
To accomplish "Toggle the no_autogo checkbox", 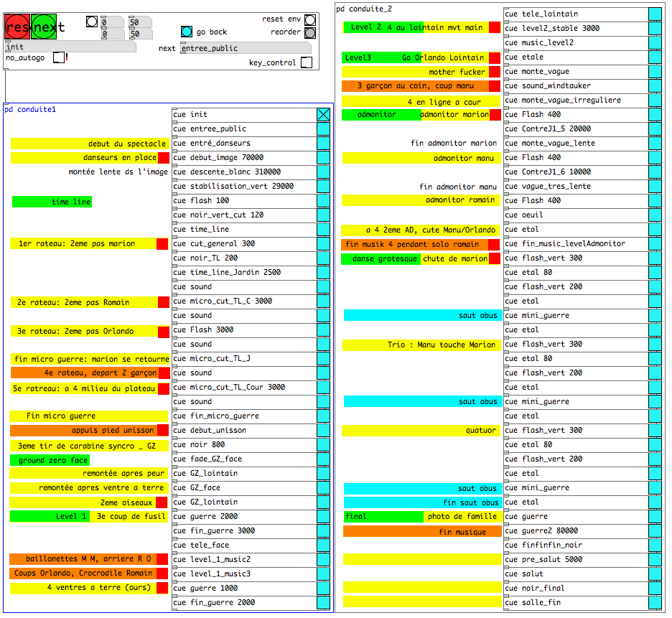I will [59, 57].
